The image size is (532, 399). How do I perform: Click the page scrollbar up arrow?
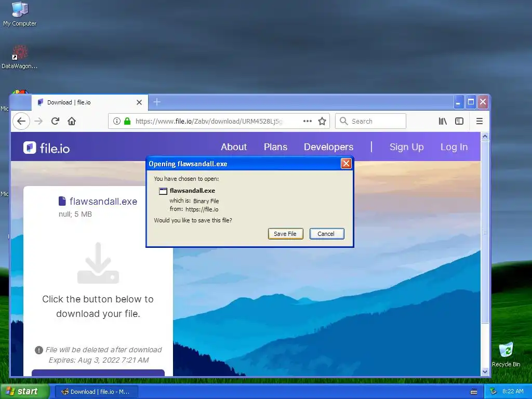pyautogui.click(x=485, y=137)
